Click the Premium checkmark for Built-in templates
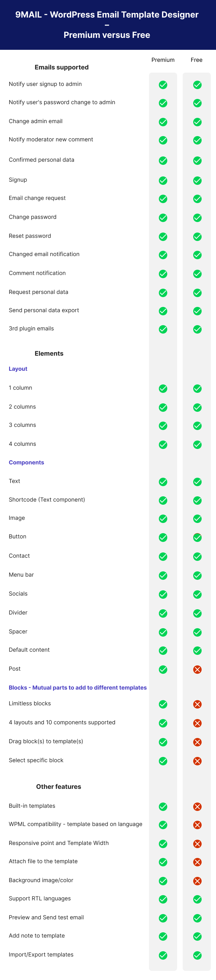 pyautogui.click(x=163, y=806)
